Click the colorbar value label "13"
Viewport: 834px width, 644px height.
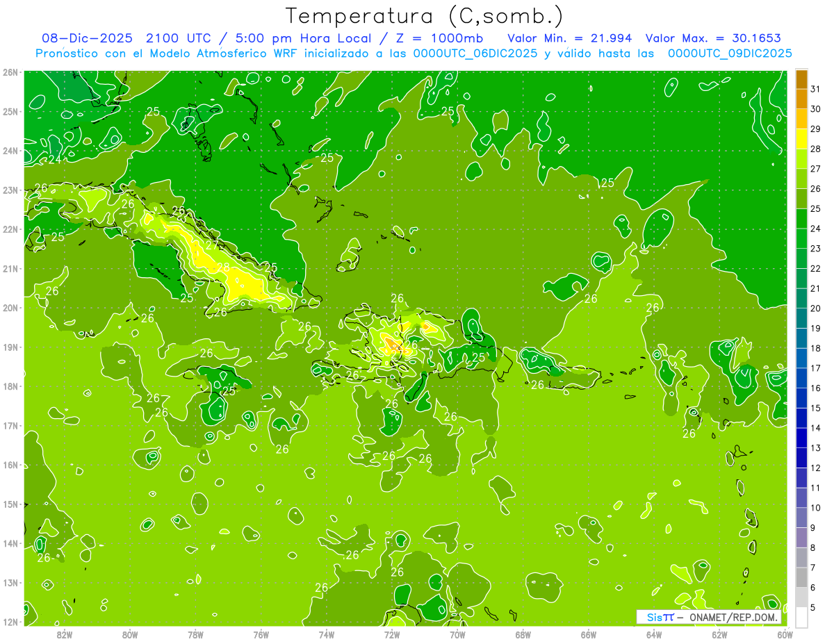(815, 448)
